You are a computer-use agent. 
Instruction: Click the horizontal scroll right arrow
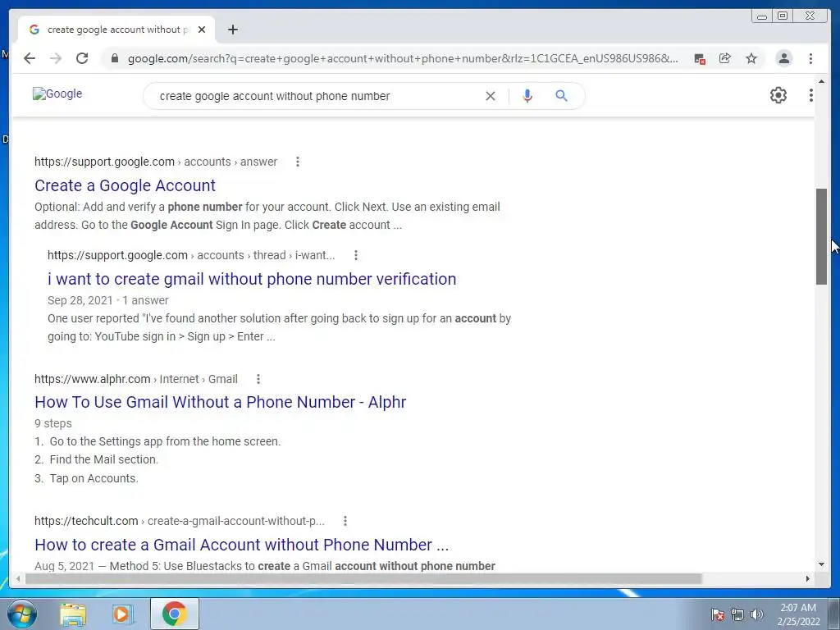tap(808, 578)
